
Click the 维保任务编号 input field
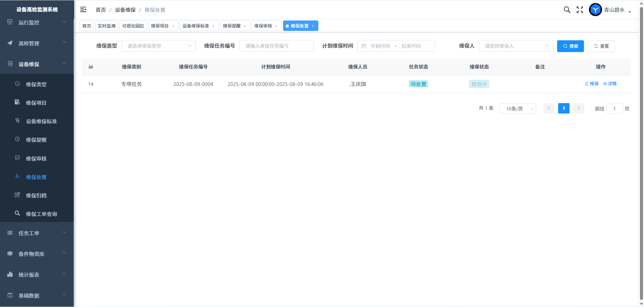tap(276, 46)
